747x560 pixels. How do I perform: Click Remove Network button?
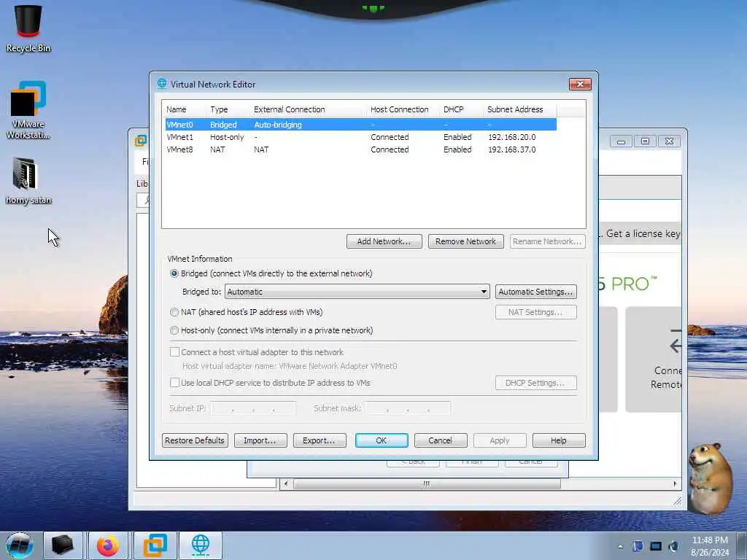click(465, 241)
